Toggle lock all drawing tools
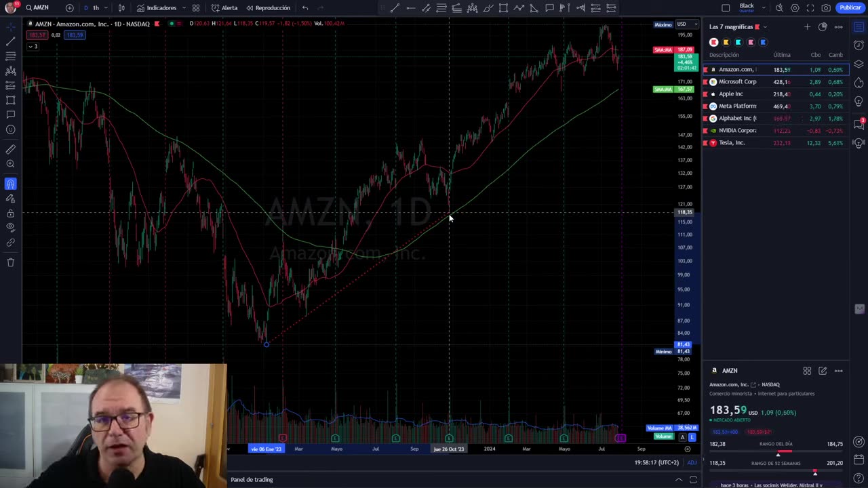The image size is (868, 488). [11, 213]
